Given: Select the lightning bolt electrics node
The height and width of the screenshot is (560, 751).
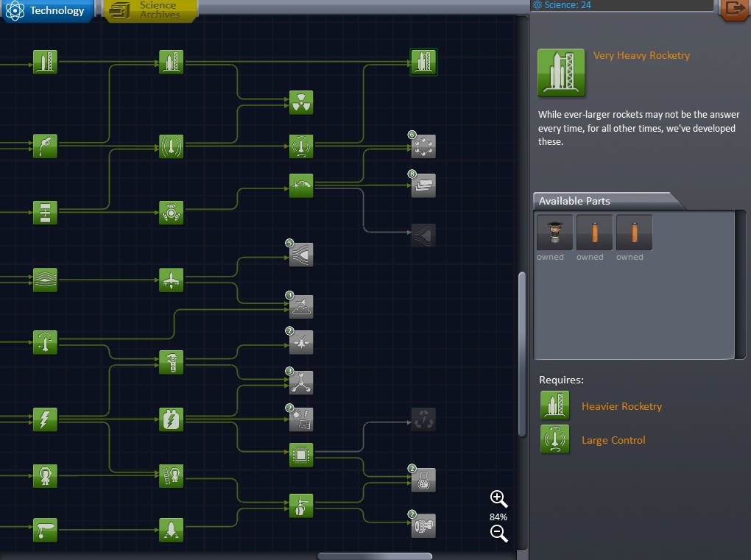Looking at the screenshot, I should pyautogui.click(x=45, y=420).
